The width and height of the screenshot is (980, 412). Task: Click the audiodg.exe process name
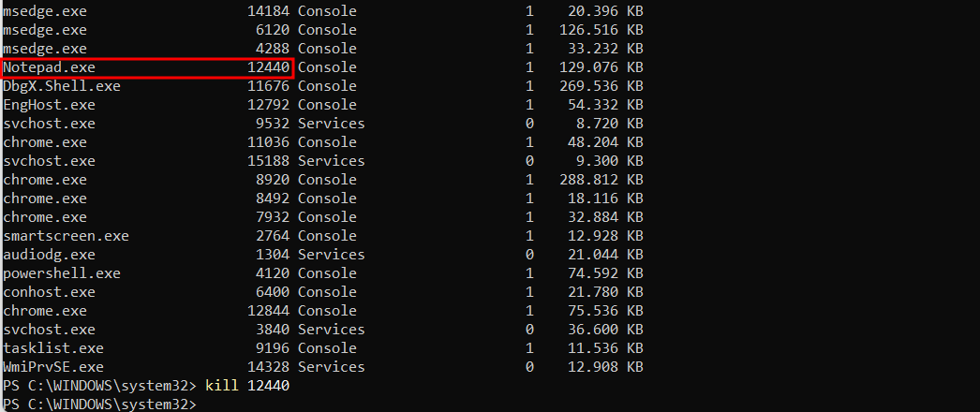[x=49, y=255]
